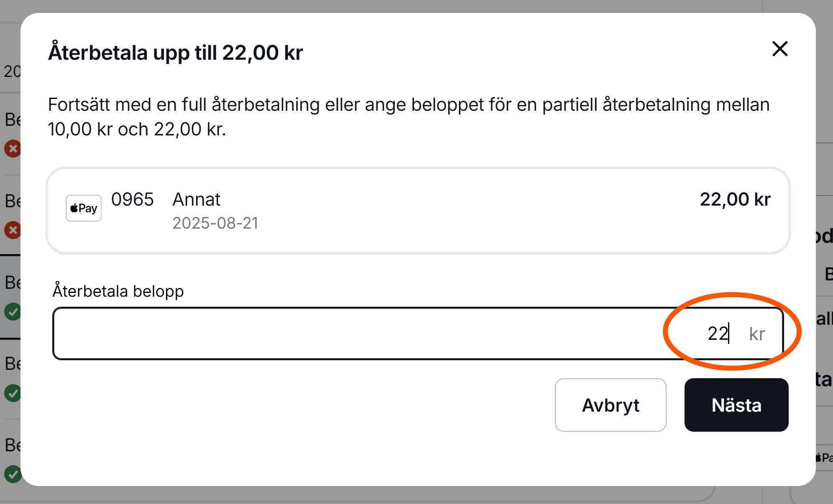Click the bold 22,00 kr payment amount
Screen dimensions: 833x504
pos(735,199)
